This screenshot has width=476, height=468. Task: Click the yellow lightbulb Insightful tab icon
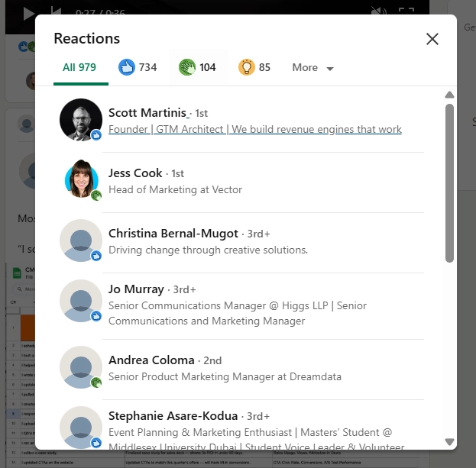tap(247, 67)
